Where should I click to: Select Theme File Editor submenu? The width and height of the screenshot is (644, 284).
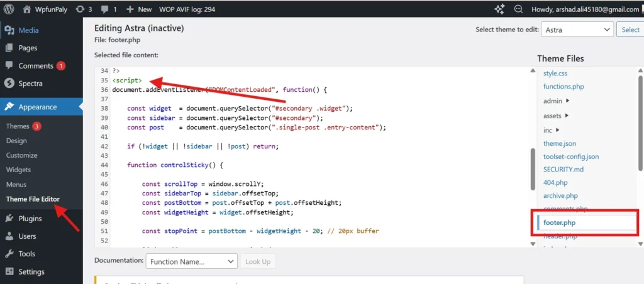[33, 199]
